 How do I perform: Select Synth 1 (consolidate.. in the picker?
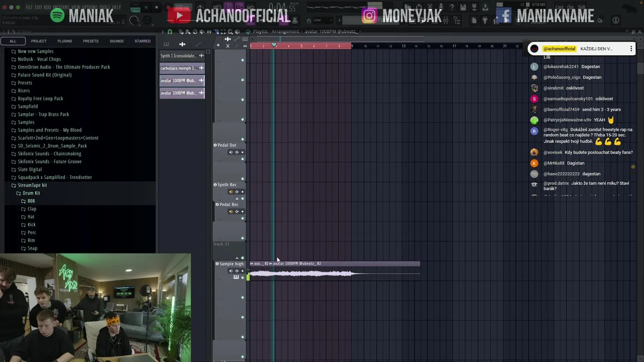click(x=182, y=56)
